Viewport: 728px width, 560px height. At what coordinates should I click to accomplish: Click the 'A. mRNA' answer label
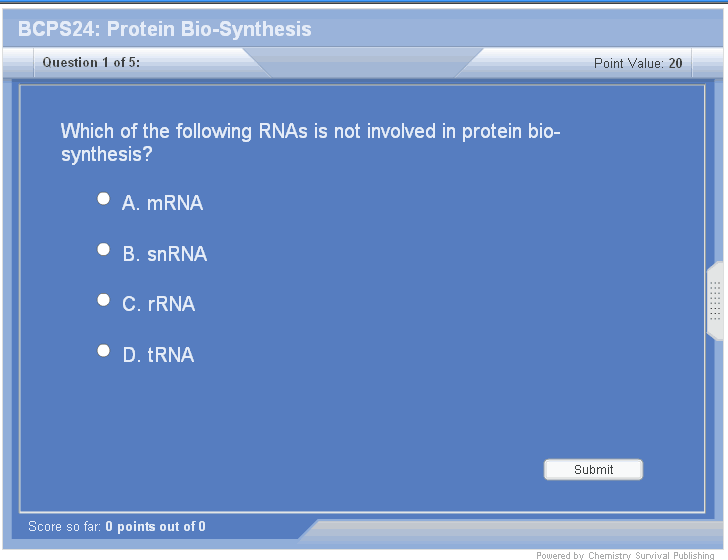pyautogui.click(x=162, y=203)
